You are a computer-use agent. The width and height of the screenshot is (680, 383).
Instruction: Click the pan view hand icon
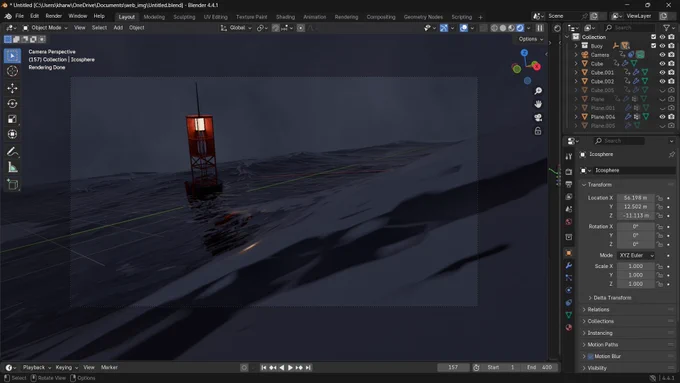coord(538,104)
